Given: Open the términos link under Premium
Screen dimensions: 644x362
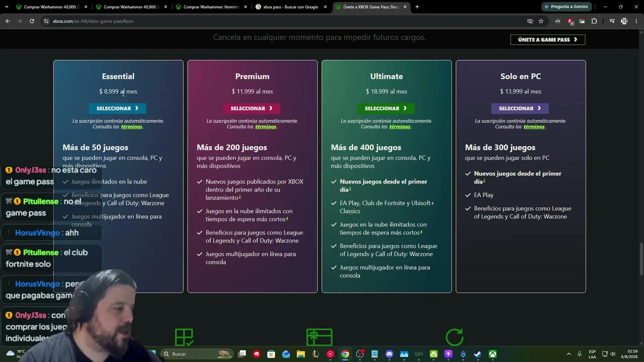Looking at the screenshot, I should click(266, 127).
